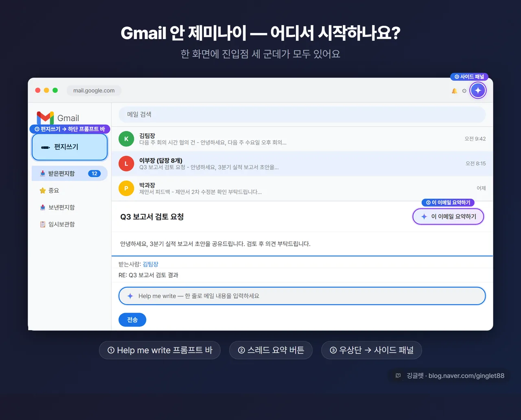Click the 메일 검색 search field
521x420 pixels.
[x=302, y=115]
